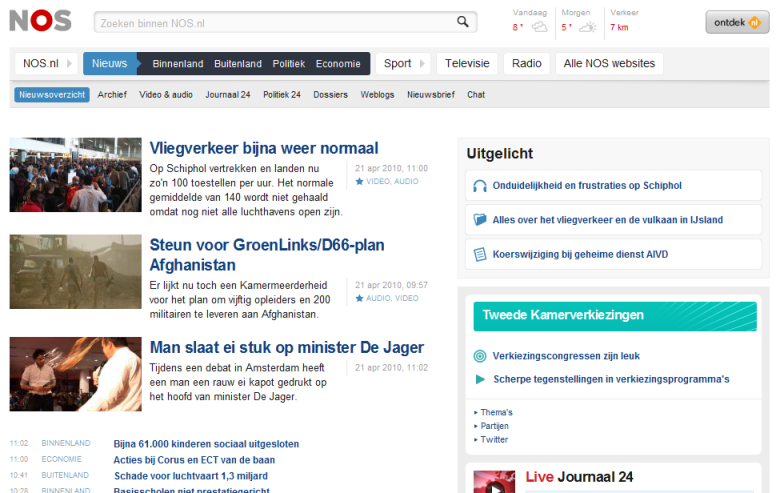Open Acties bij Corus en ECT
This screenshot has width=776, height=493.
pos(194,460)
